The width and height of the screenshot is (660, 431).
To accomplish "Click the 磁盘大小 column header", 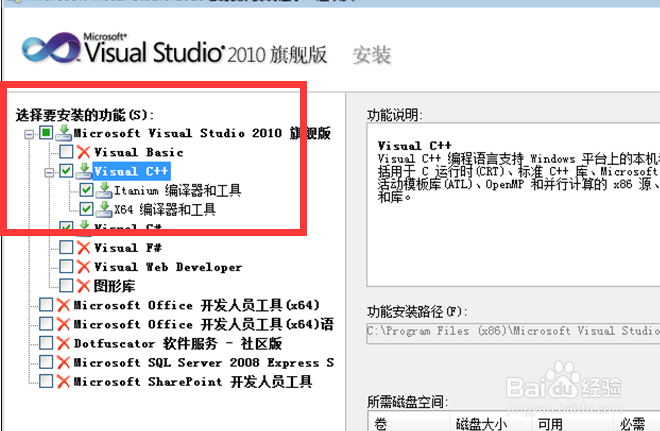I will pyautogui.click(x=491, y=423).
